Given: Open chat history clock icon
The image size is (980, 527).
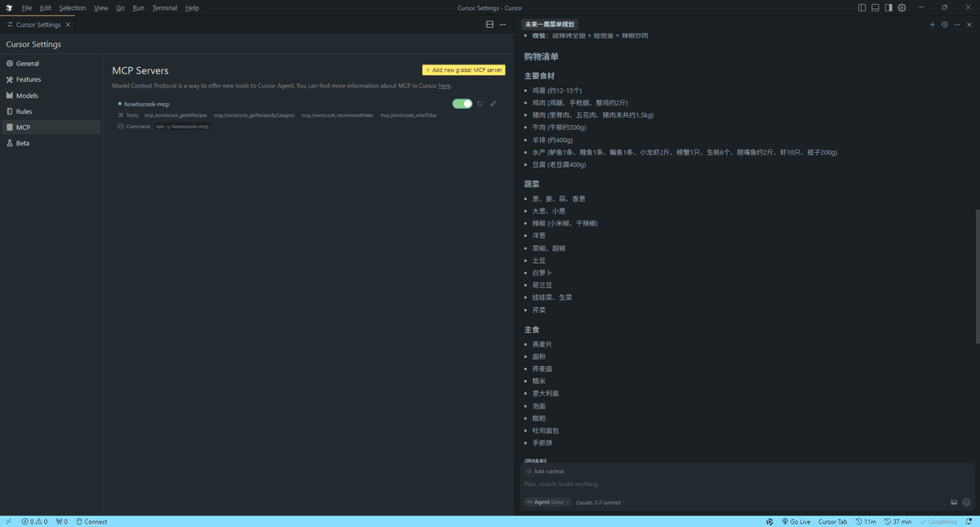Looking at the screenshot, I should click(945, 25).
